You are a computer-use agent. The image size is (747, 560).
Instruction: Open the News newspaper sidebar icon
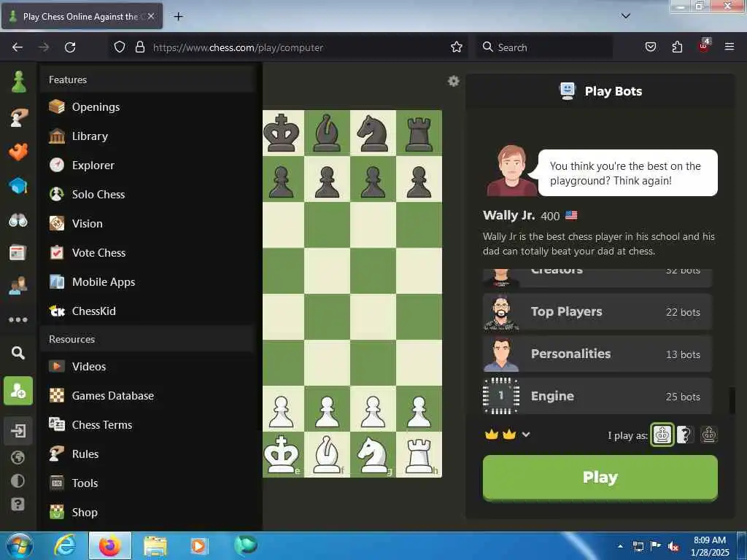pos(18,252)
